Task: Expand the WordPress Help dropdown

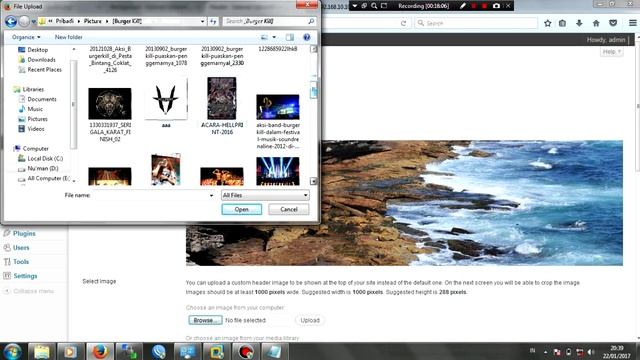Action: pos(611,52)
